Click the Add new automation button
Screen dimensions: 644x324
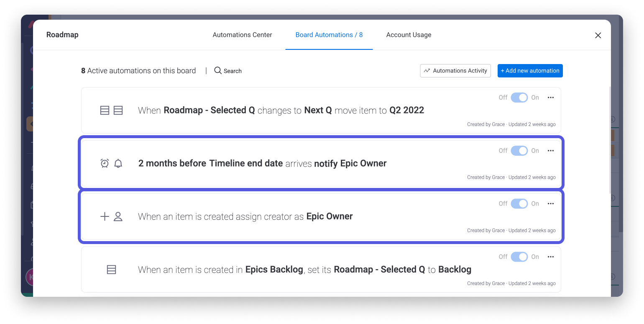click(530, 71)
